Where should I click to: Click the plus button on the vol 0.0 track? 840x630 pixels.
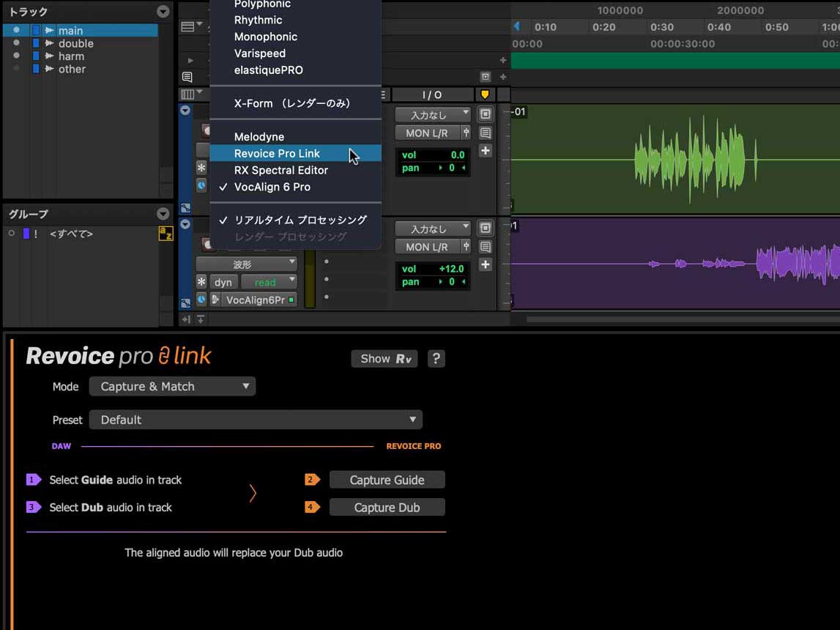pyautogui.click(x=486, y=151)
